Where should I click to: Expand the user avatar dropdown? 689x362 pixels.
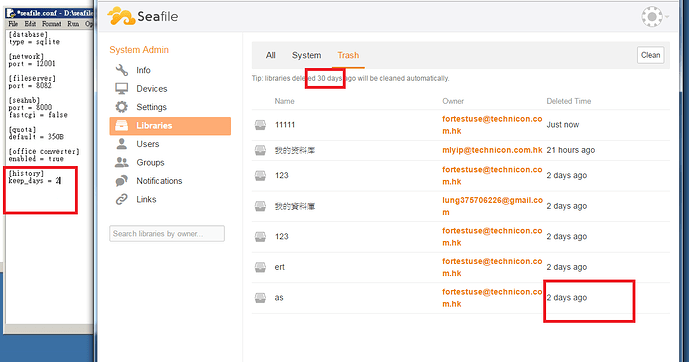655,17
